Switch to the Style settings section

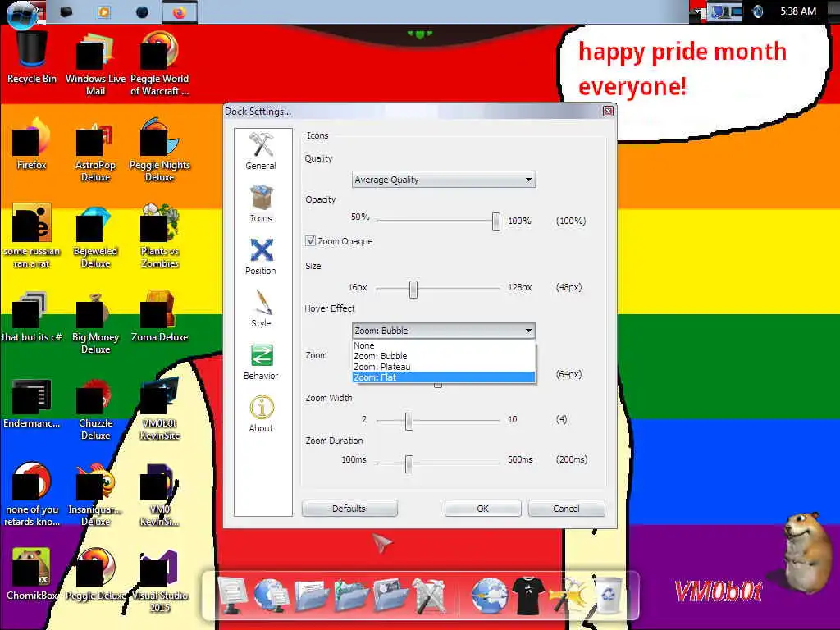click(261, 308)
